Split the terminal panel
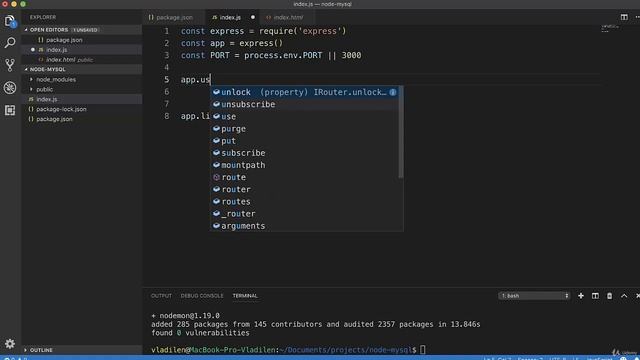This screenshot has width=640, height=360. tap(595, 296)
